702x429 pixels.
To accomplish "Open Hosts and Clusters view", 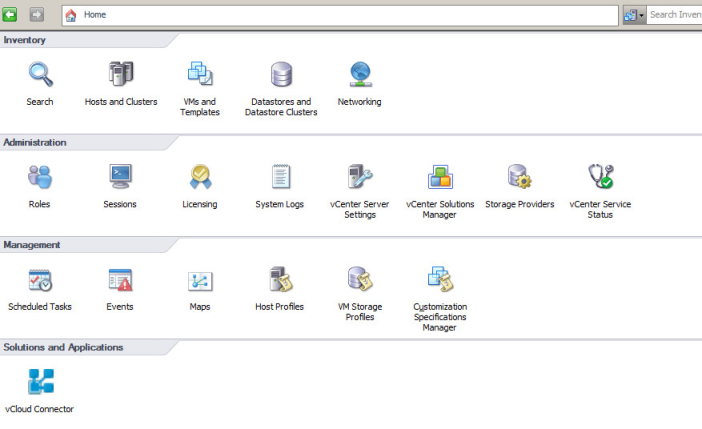I will [121, 74].
